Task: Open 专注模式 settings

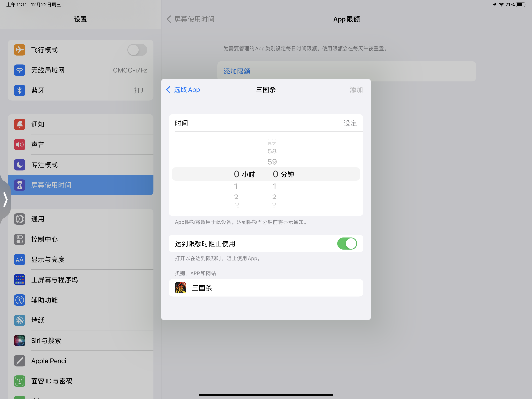Action: point(81,165)
